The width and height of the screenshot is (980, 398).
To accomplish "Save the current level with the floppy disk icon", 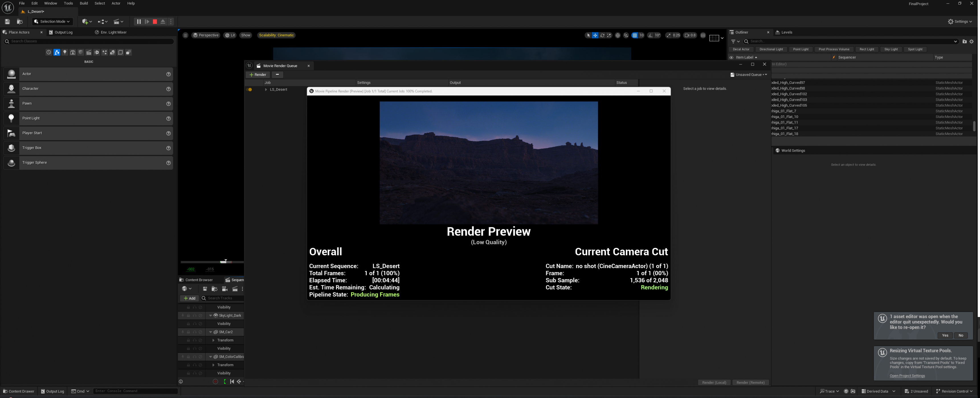I will click(x=7, y=22).
